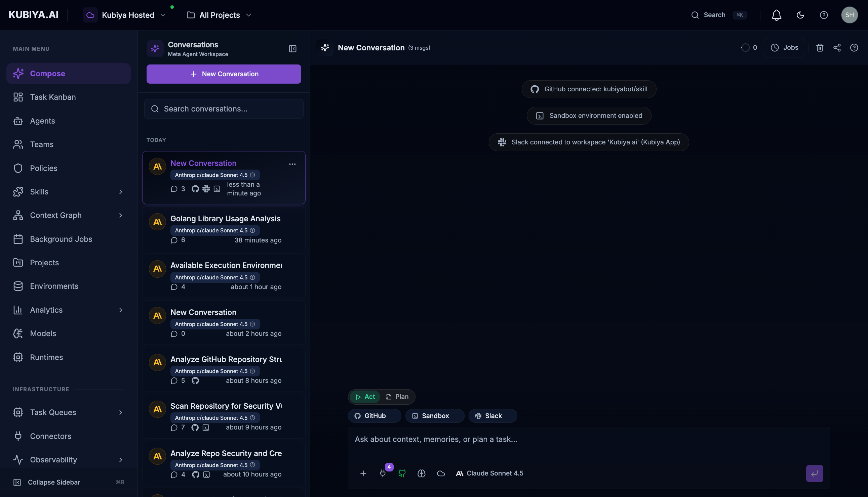This screenshot has height=497, width=868.
Task: Click the Jobs button with progress indicator
Action: tap(784, 47)
